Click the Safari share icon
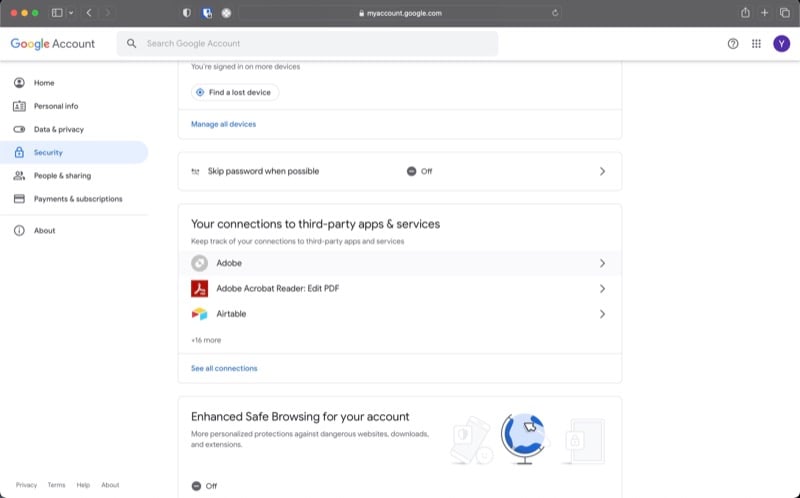 745,13
